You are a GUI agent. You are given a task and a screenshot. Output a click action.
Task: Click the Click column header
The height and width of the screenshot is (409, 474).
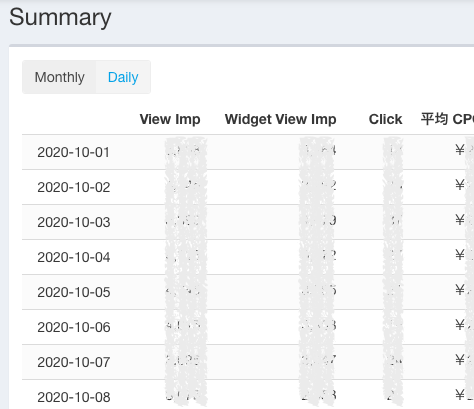385,119
